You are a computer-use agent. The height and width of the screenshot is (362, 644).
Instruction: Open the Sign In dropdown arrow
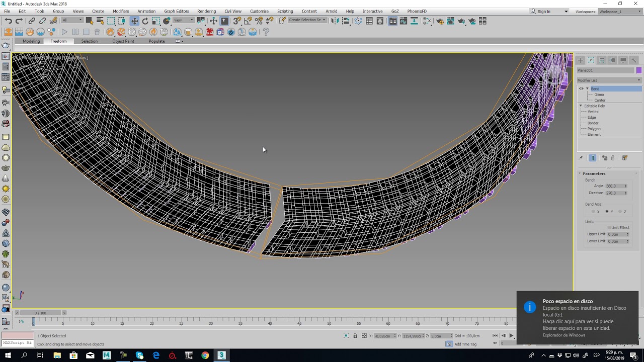point(566,12)
